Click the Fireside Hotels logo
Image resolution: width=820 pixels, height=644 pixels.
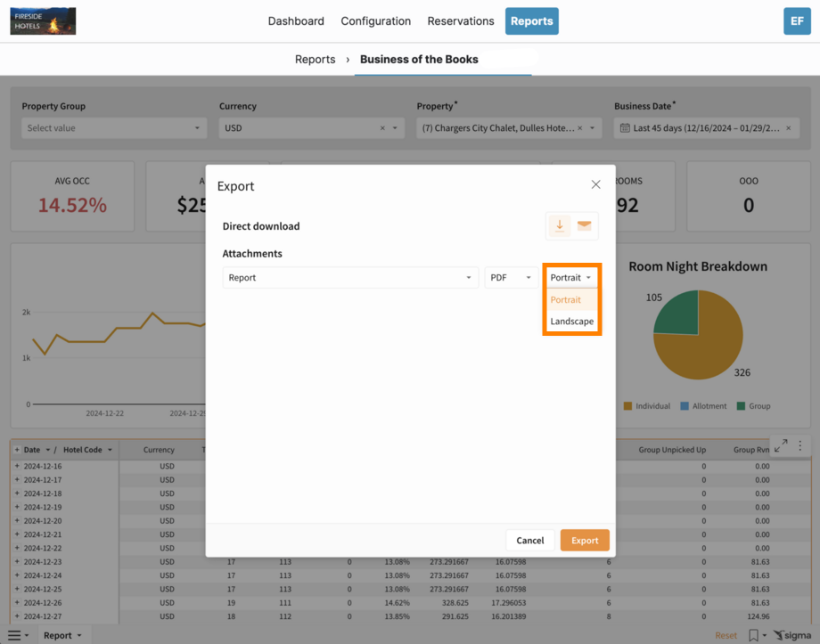pyautogui.click(x=43, y=20)
